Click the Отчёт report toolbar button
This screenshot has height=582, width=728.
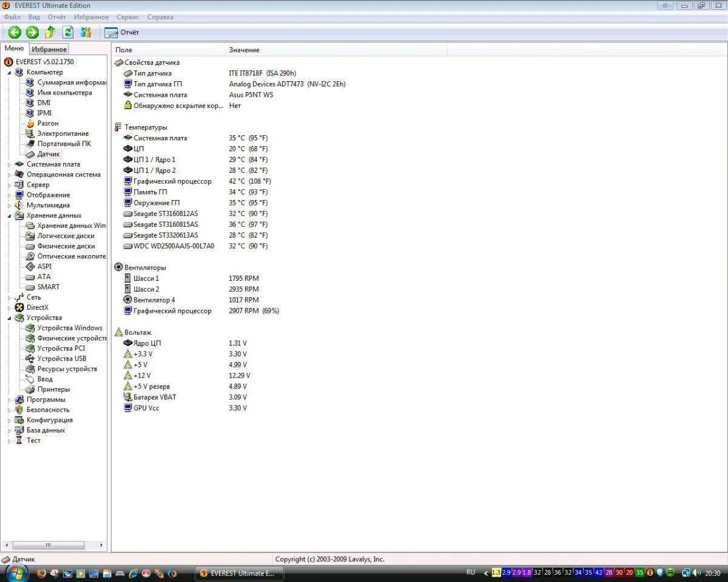122,32
